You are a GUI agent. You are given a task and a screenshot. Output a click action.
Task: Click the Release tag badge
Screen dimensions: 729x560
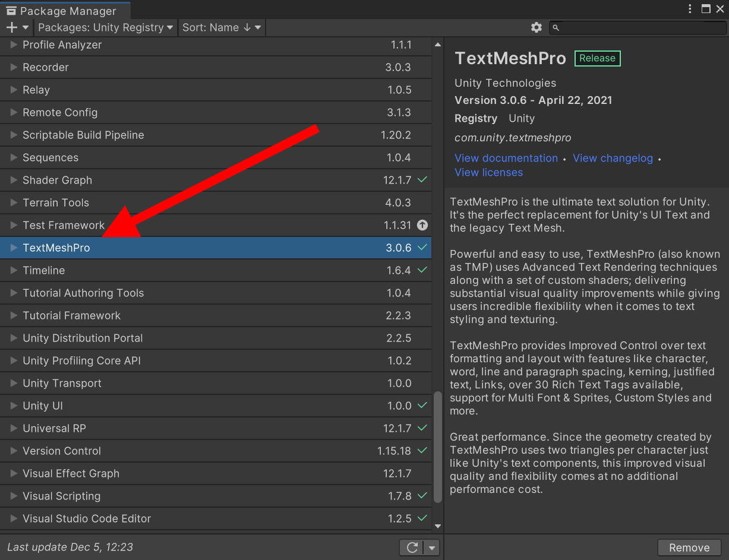coord(597,58)
